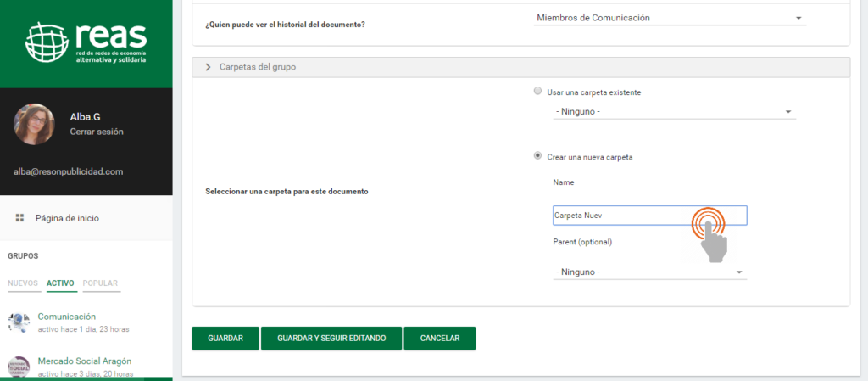Select 'Usar una carpeta existente' radio button

[537, 92]
